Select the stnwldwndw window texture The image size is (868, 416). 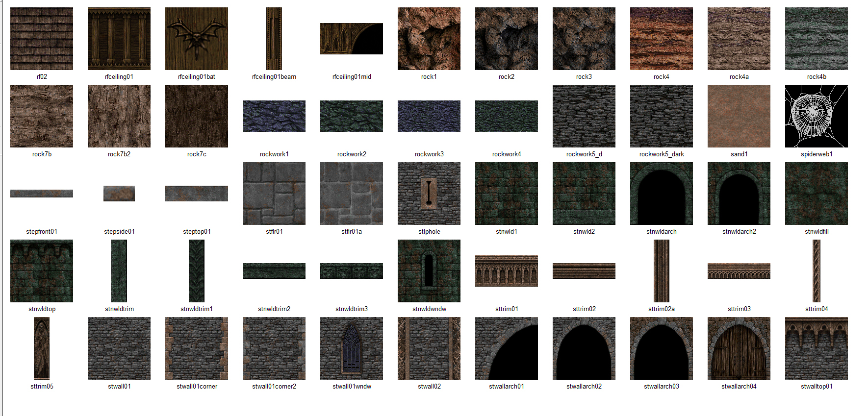(x=429, y=271)
